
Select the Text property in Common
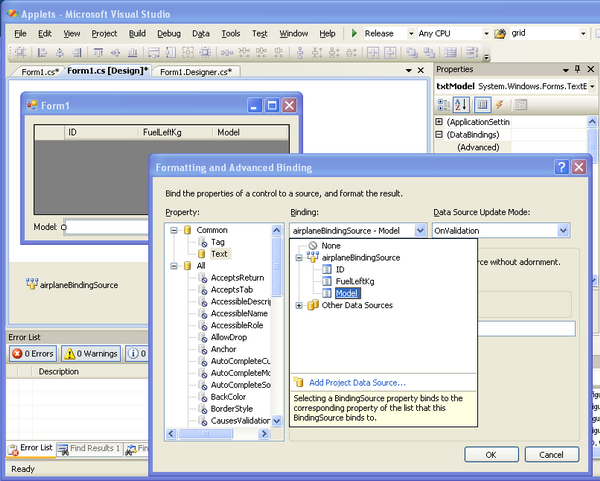pos(219,254)
